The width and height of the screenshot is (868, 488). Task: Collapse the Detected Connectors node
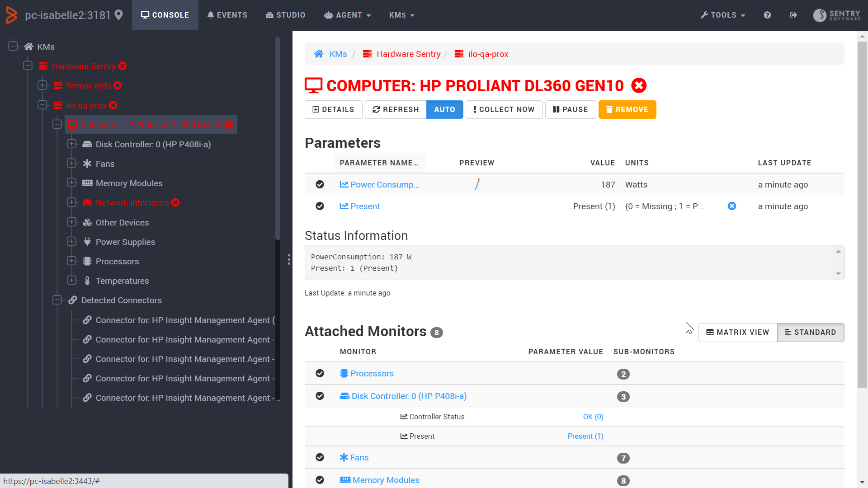(x=57, y=300)
